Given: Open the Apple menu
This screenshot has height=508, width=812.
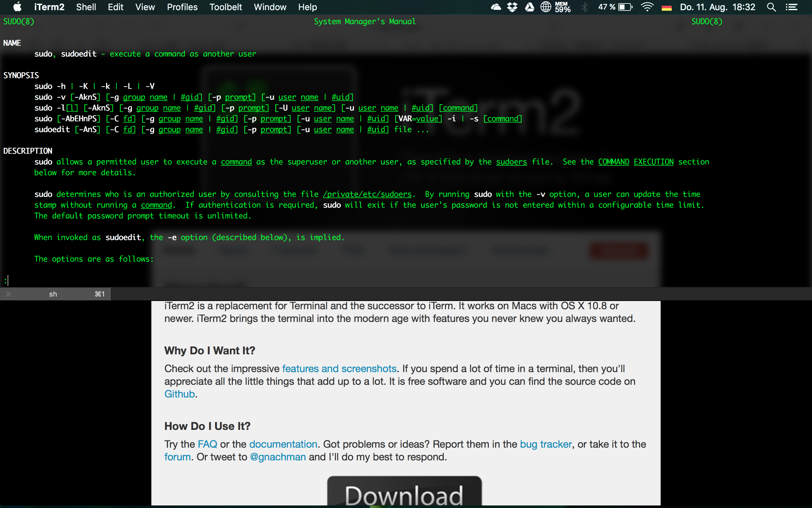Looking at the screenshot, I should [17, 7].
